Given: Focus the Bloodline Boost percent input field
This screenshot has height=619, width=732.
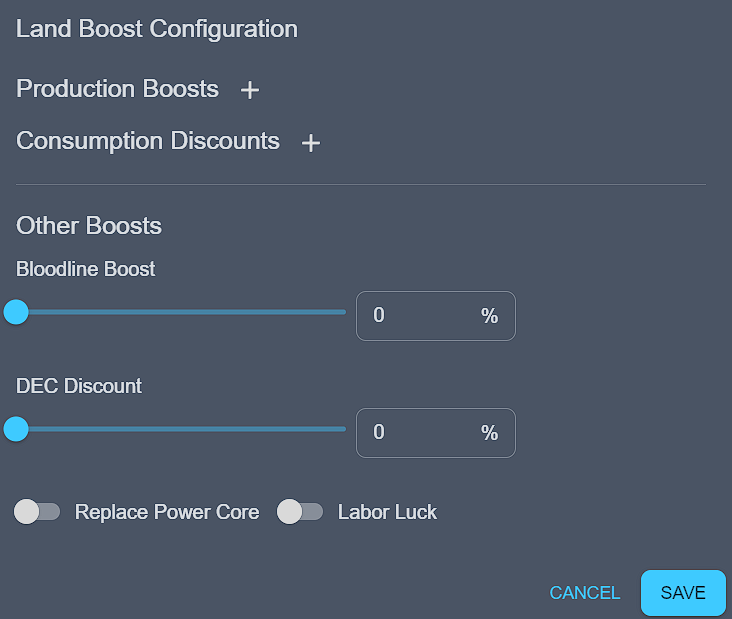Looking at the screenshot, I should pyautogui.click(x=420, y=316).
